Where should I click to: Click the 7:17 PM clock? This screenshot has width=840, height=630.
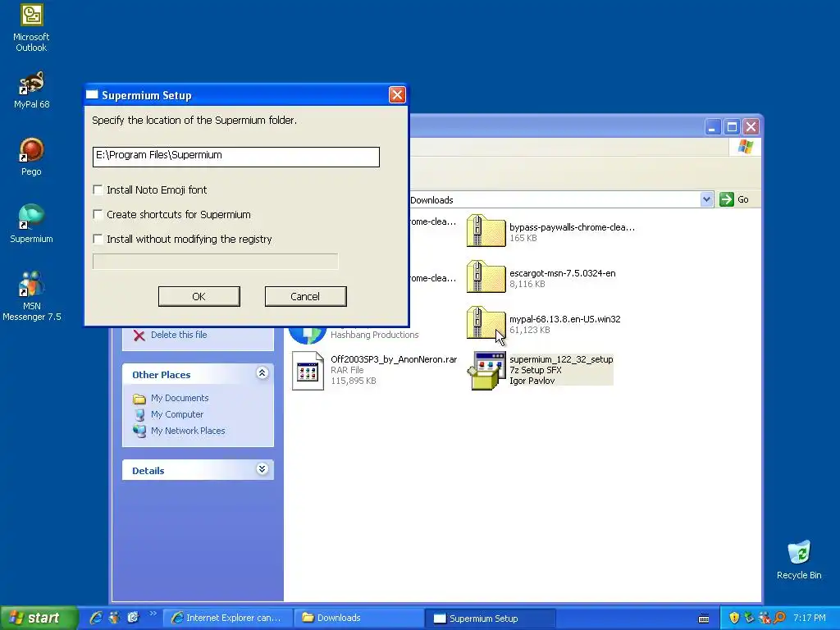click(810, 619)
